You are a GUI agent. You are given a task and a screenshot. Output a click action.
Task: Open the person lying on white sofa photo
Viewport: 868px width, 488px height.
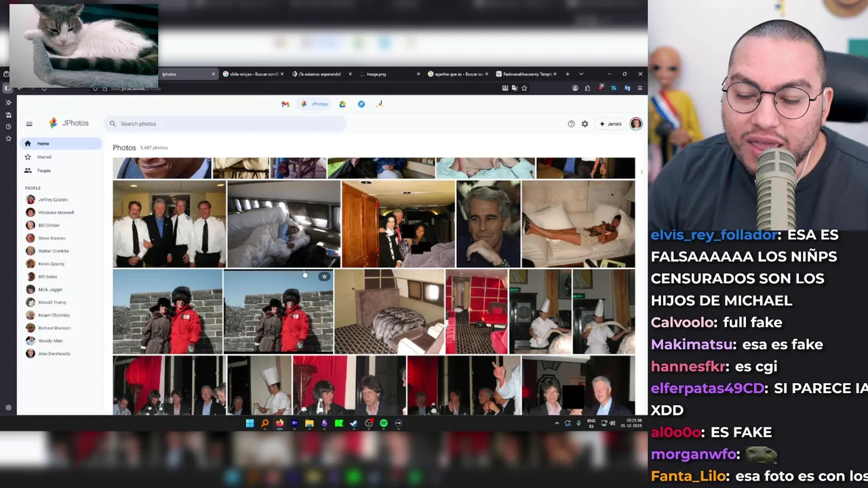pos(578,224)
